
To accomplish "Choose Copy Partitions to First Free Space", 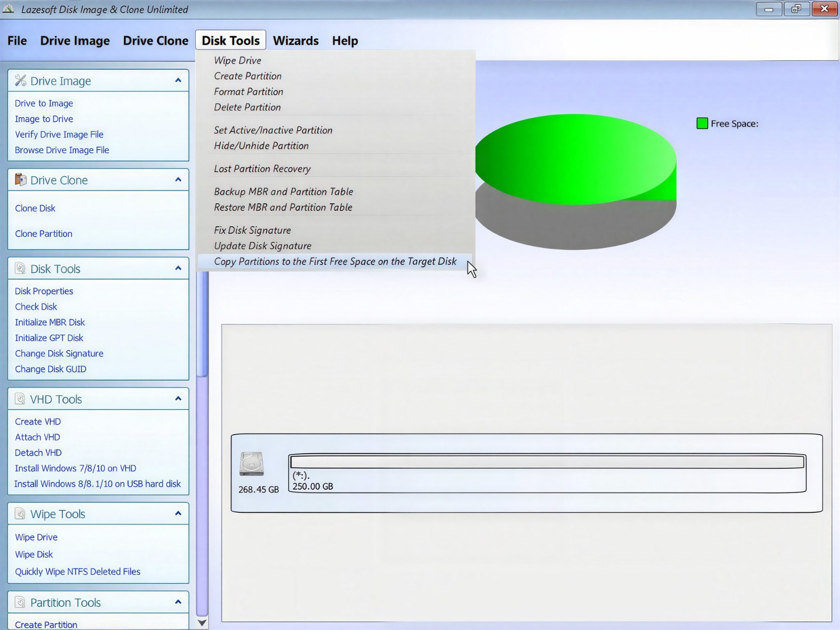I will 336,261.
